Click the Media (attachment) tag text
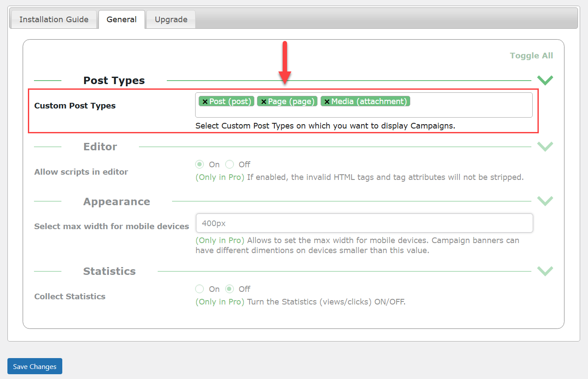The width and height of the screenshot is (588, 379). pyautogui.click(x=369, y=102)
